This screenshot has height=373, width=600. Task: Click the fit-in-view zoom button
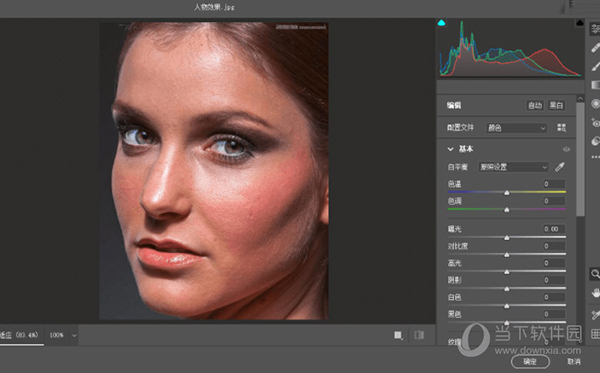20,335
